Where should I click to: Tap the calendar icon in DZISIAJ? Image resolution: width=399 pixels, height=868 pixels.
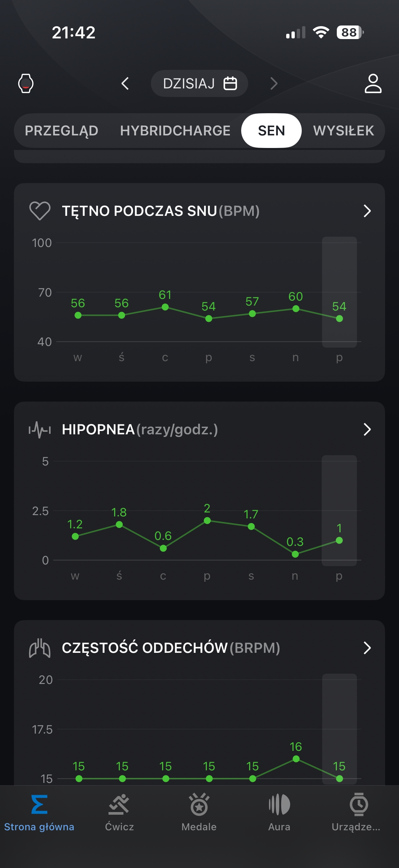[230, 83]
